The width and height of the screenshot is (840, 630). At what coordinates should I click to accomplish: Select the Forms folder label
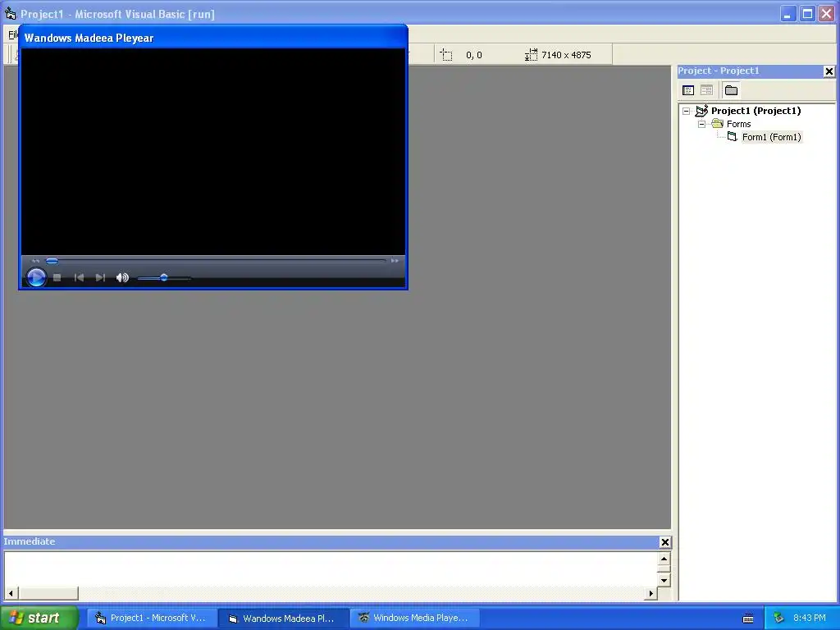point(739,125)
